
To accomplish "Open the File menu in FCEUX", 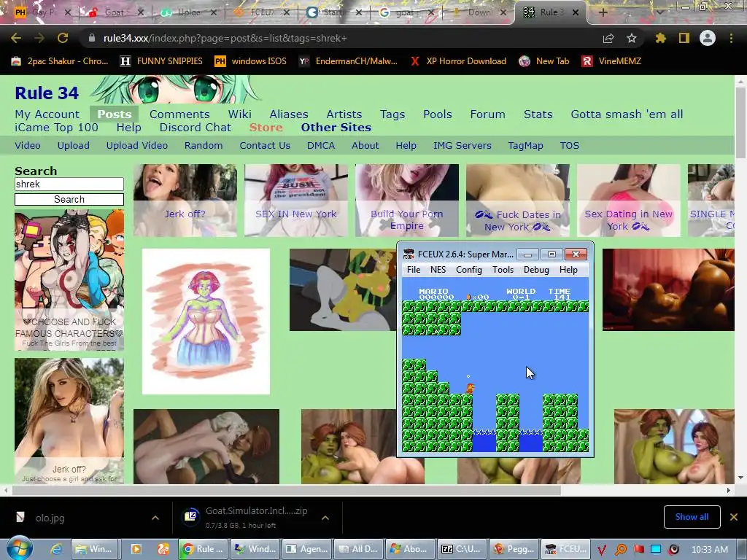I will (x=414, y=270).
